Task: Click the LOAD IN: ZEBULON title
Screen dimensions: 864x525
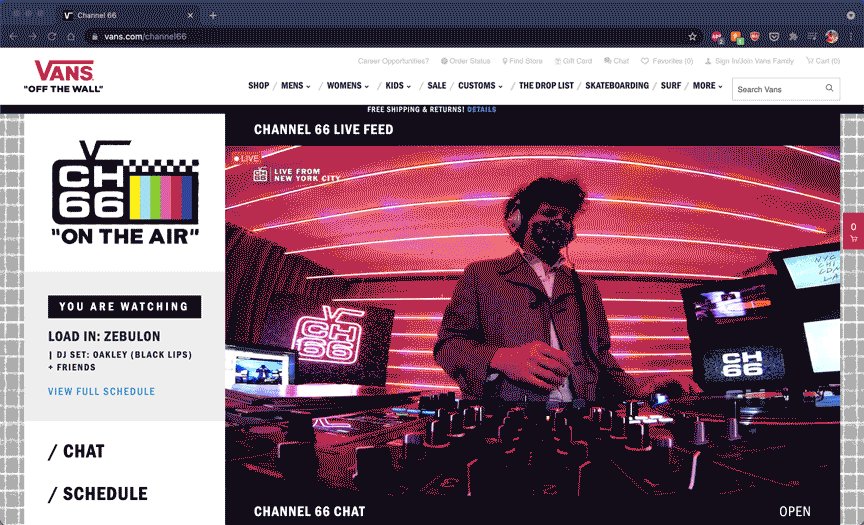Action: click(104, 337)
